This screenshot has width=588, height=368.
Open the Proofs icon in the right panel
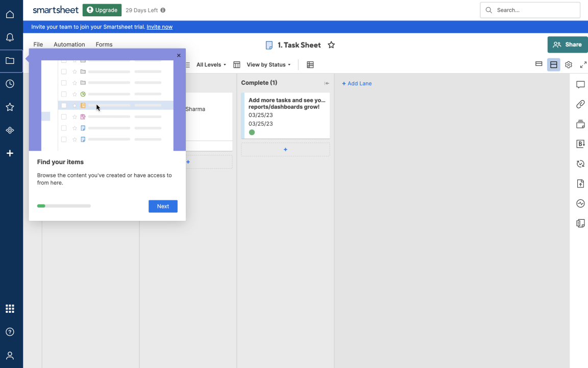point(580,124)
